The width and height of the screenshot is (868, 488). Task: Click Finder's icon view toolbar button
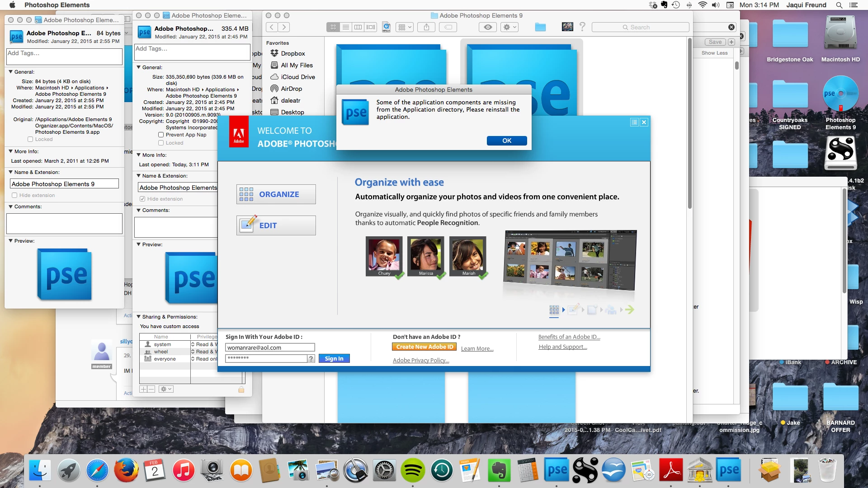[333, 27]
